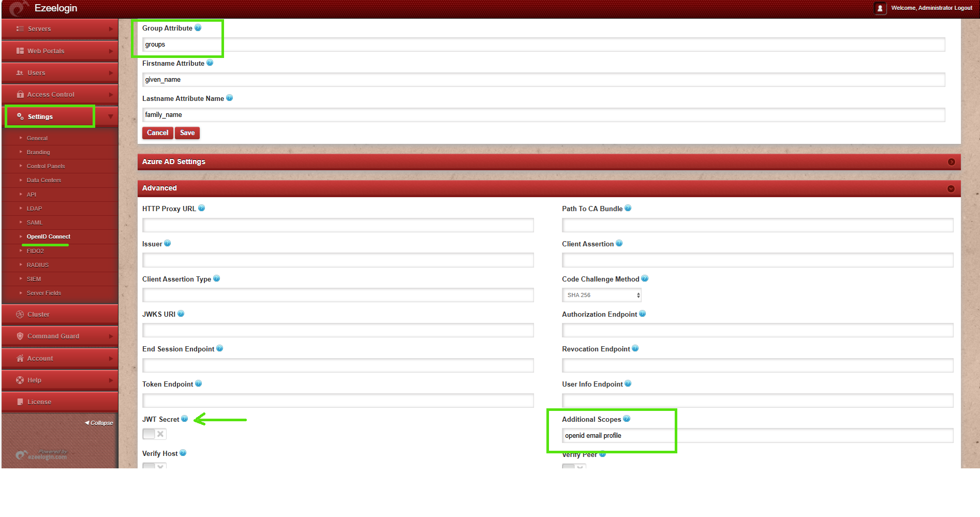Click help icon next to Client Assertion
The height and width of the screenshot is (517, 980).
(x=619, y=243)
